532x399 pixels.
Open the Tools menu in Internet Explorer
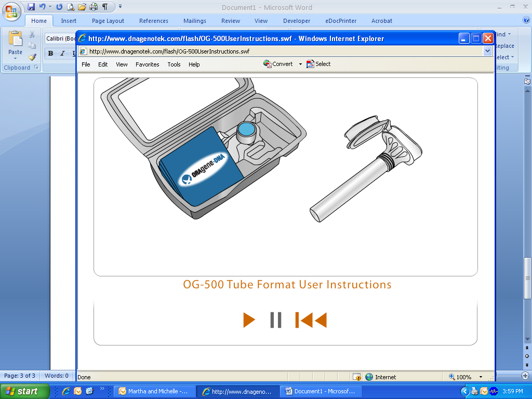point(174,64)
